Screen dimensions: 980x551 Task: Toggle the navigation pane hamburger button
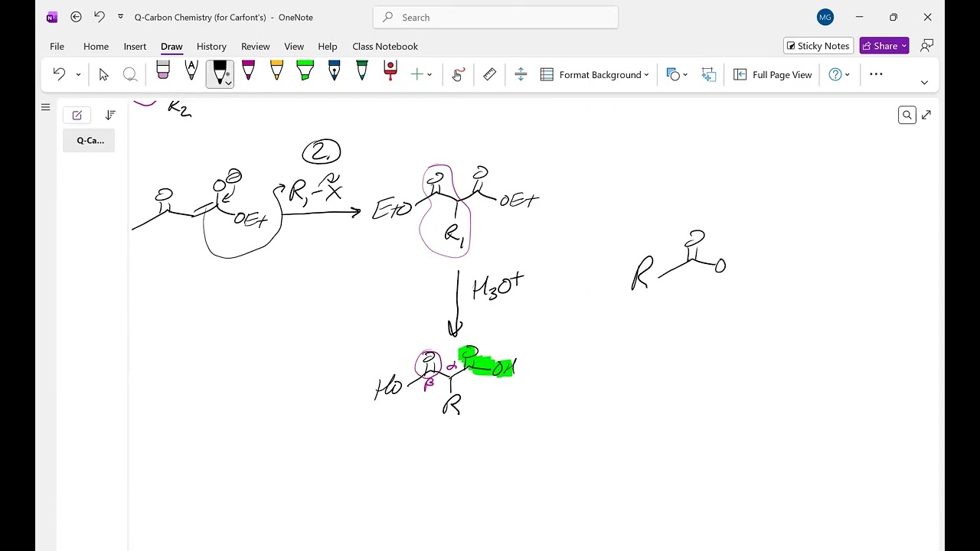(x=45, y=107)
